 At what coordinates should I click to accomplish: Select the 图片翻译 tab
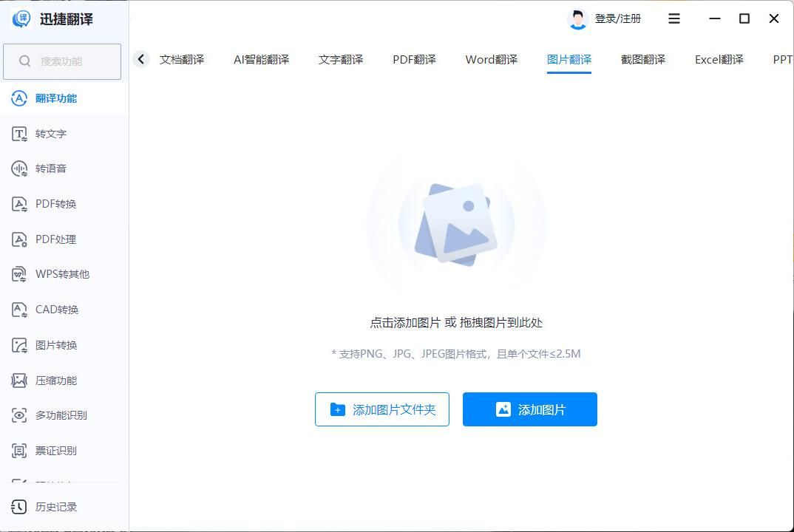(x=569, y=60)
